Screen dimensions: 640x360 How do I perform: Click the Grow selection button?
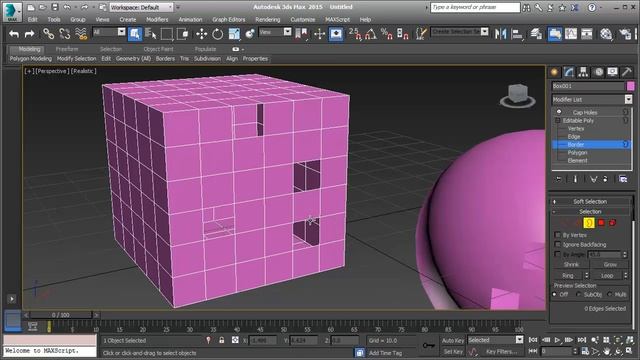[x=610, y=264]
